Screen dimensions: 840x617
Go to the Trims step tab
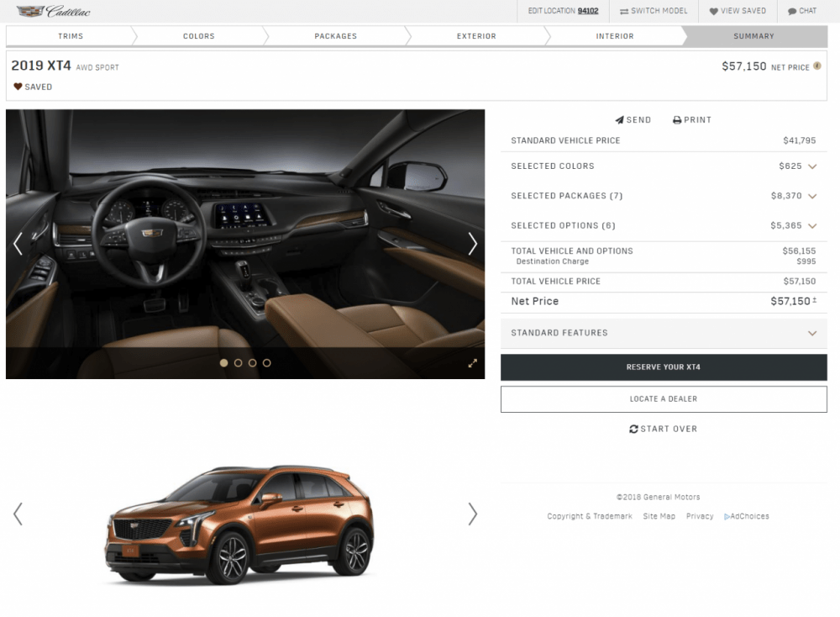[71, 36]
